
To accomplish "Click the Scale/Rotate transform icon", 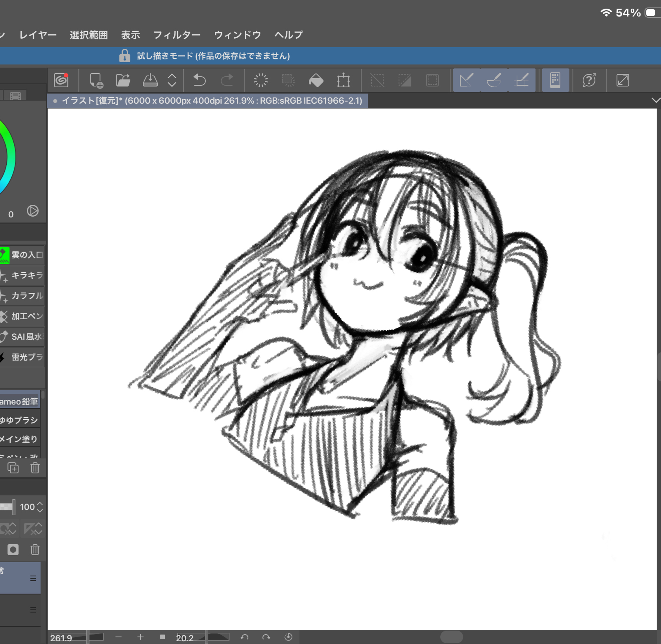I will point(343,80).
